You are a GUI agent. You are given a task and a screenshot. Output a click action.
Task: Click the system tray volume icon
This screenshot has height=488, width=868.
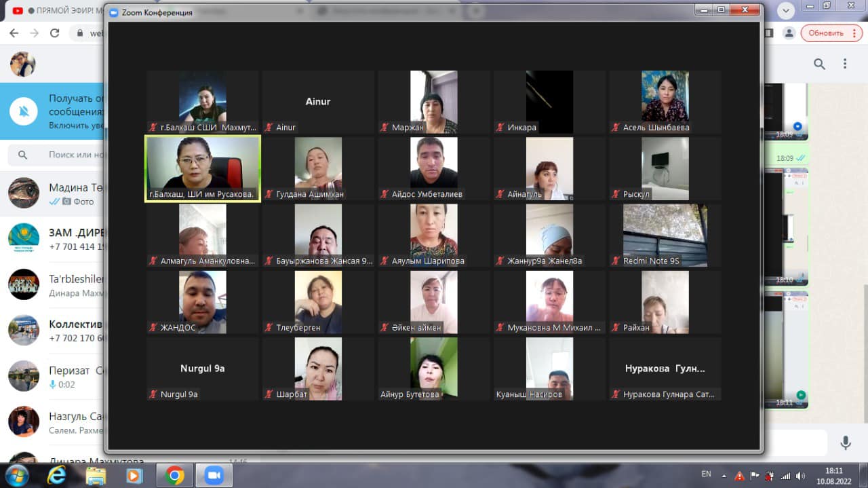[800, 476]
